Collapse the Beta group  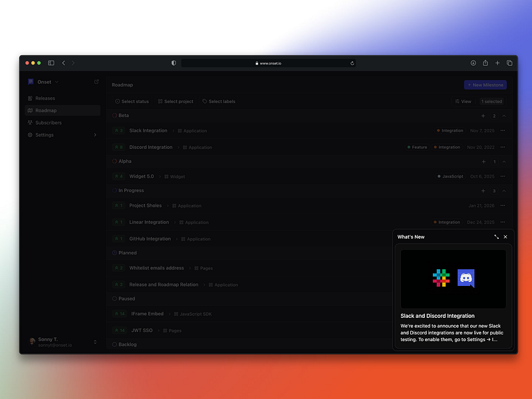[x=504, y=116]
